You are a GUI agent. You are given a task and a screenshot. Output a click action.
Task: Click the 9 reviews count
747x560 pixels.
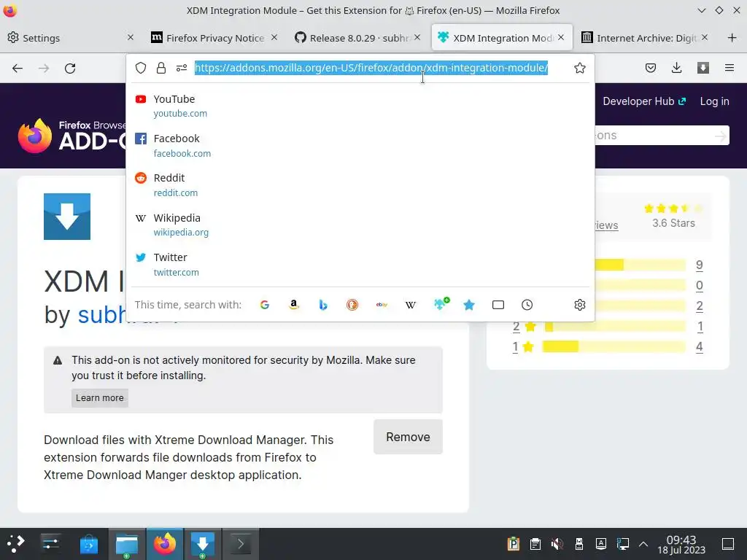(699, 265)
